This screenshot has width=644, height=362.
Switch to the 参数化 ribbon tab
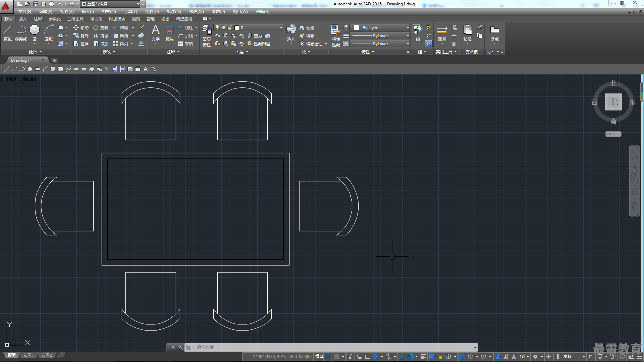pos(55,19)
